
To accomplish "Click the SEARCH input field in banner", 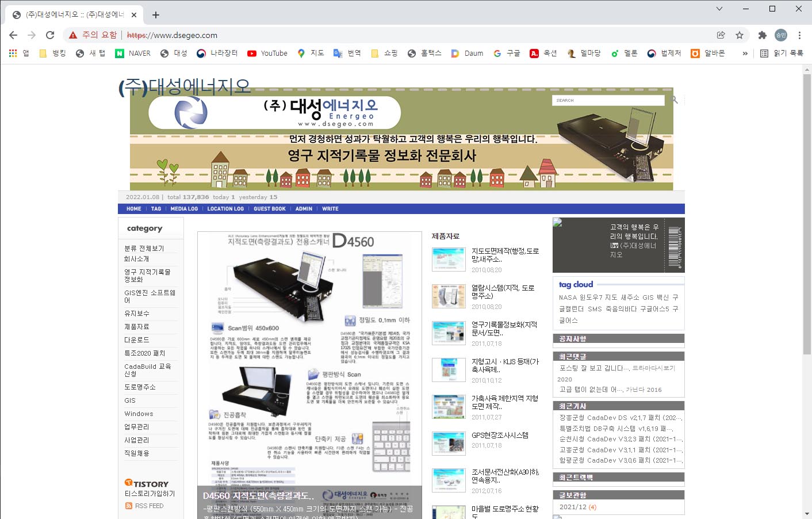I will pyautogui.click(x=608, y=100).
